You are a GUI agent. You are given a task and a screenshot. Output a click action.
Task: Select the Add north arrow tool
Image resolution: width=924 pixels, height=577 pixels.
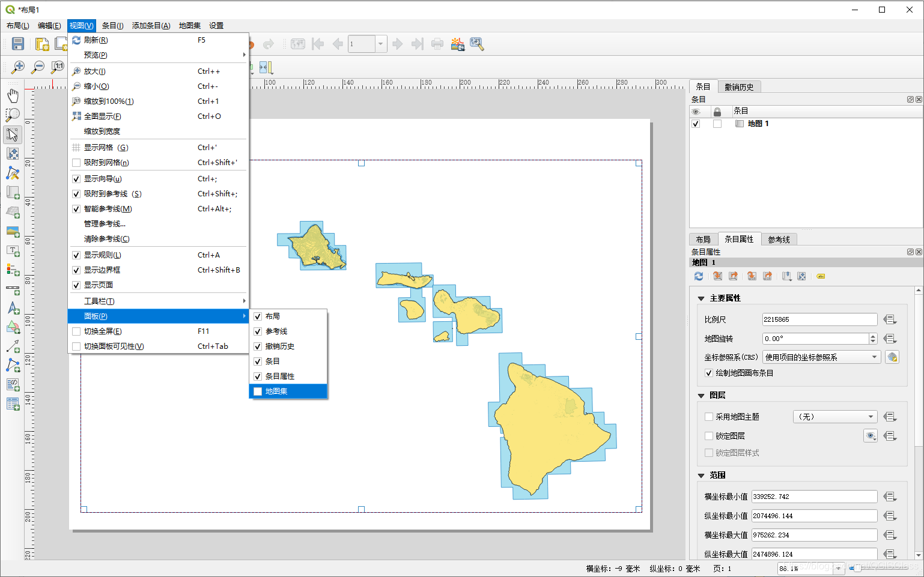[13, 308]
